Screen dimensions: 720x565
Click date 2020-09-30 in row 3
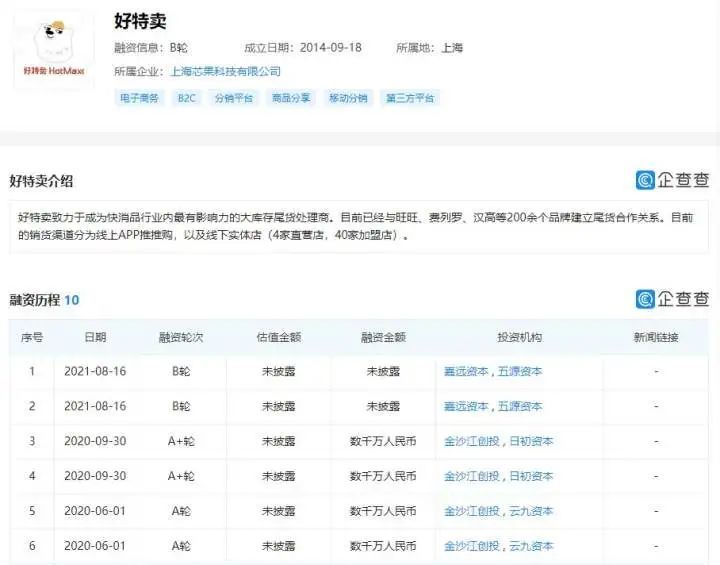tap(95, 441)
